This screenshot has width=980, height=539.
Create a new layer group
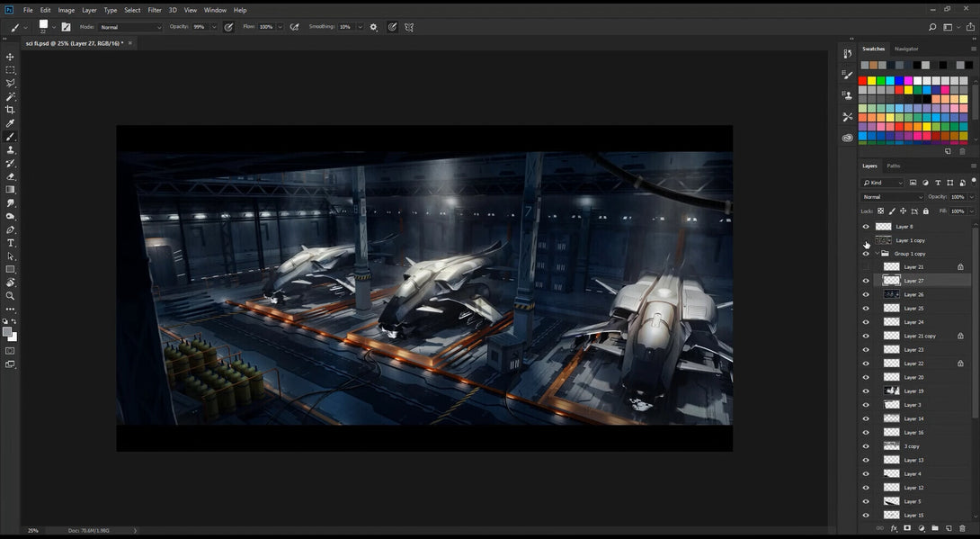(935, 528)
